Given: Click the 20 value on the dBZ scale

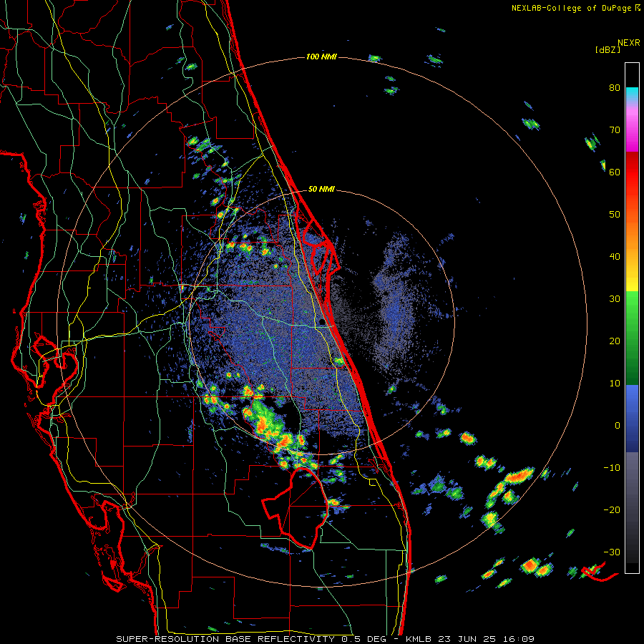Looking at the screenshot, I should [615, 341].
